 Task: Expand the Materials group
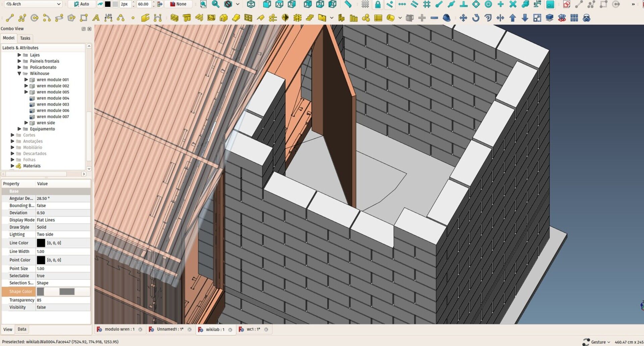pyautogui.click(x=13, y=166)
